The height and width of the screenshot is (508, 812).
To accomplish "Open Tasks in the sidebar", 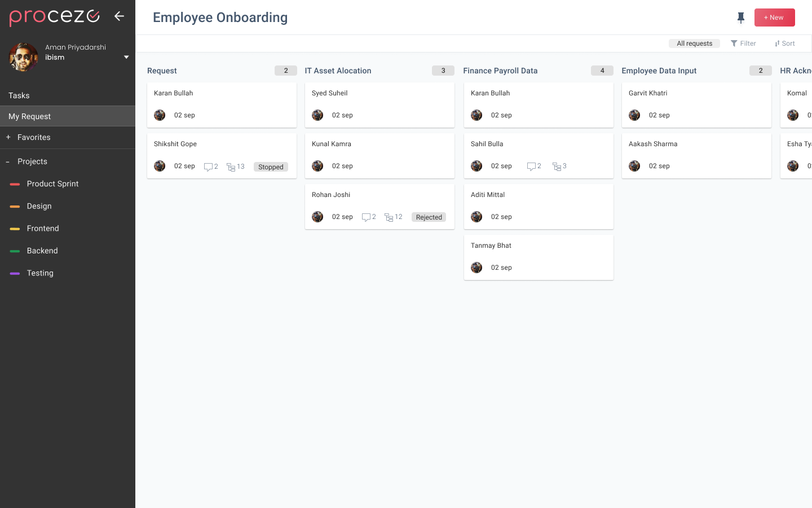I will 19,95.
